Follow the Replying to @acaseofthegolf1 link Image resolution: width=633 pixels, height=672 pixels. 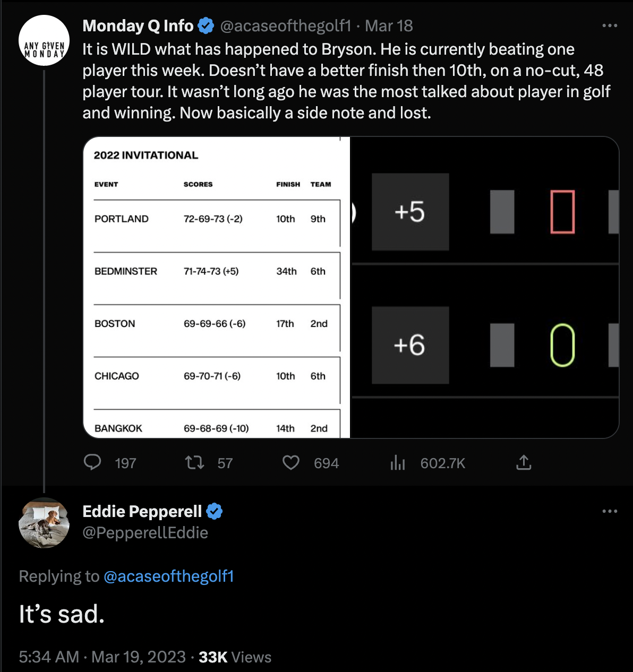tap(169, 576)
